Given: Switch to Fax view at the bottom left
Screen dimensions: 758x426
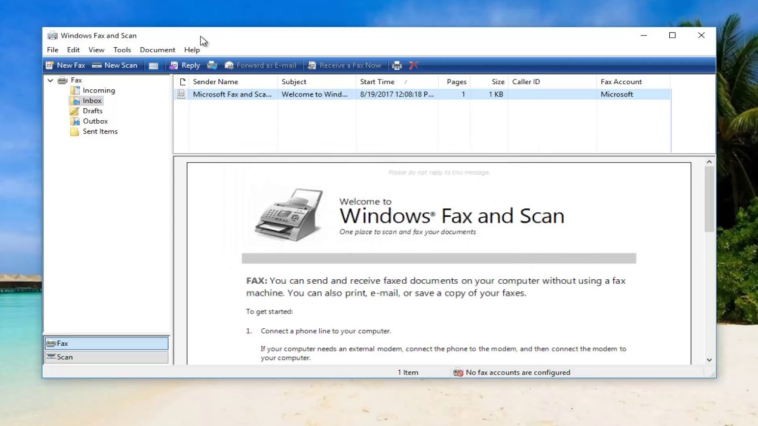Looking at the screenshot, I should tap(106, 343).
